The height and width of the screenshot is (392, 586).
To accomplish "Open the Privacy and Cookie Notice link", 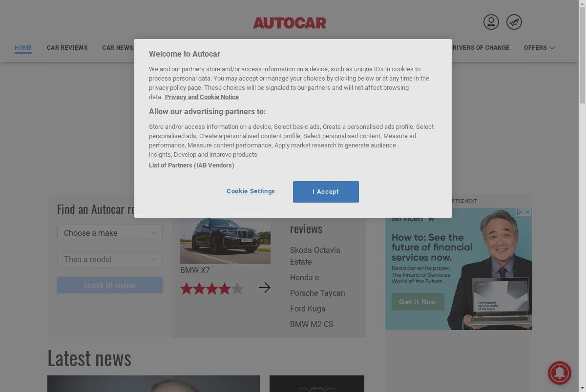I will pos(202,97).
